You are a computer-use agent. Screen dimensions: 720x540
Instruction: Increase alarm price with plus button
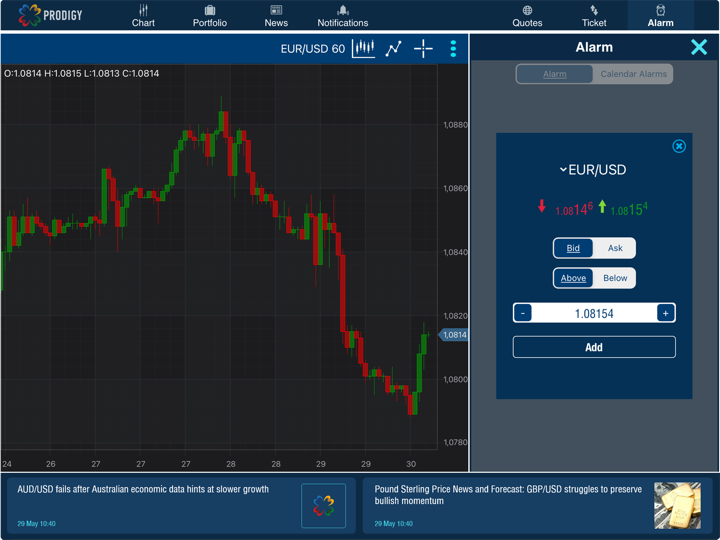point(665,313)
